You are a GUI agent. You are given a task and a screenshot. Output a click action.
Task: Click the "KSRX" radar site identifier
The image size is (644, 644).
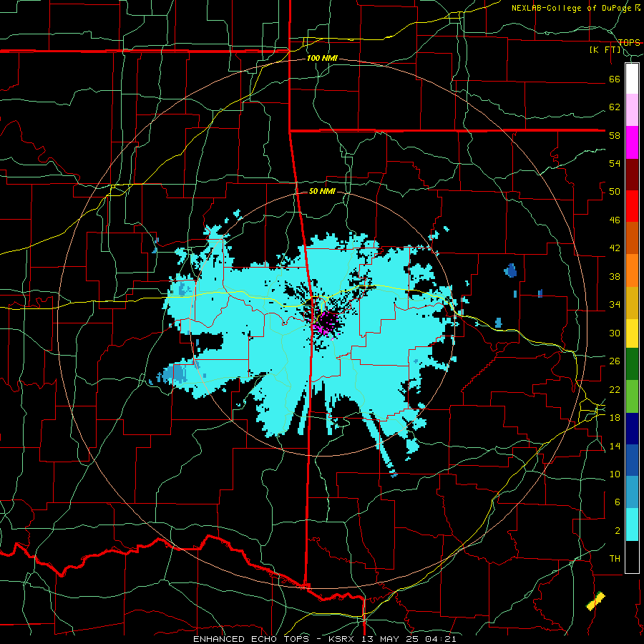click(x=343, y=639)
